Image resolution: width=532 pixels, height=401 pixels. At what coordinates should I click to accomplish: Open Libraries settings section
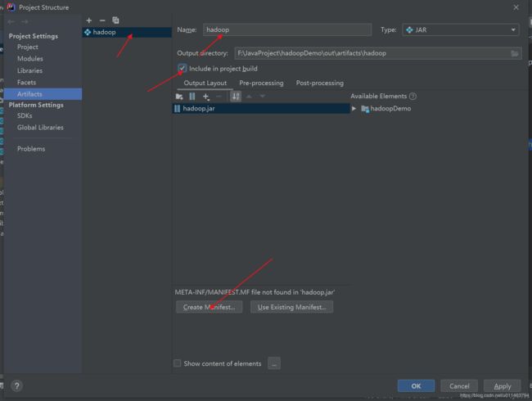(x=29, y=70)
